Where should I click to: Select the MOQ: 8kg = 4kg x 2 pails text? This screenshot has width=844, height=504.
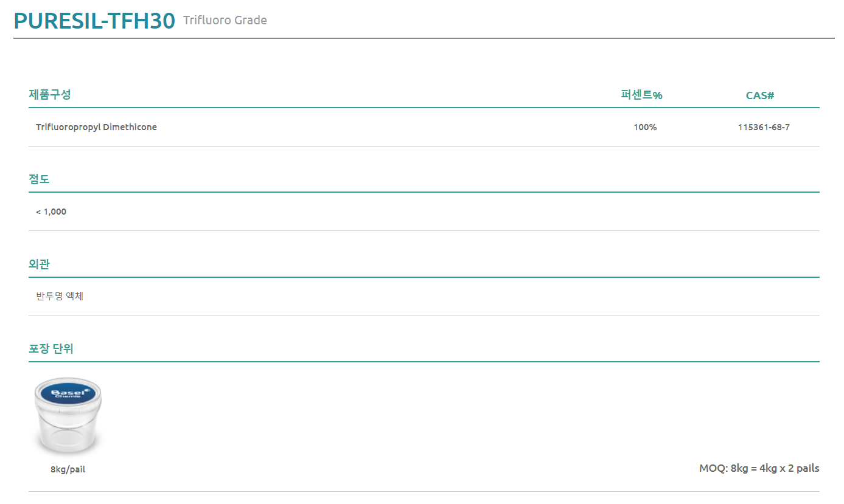[759, 468]
